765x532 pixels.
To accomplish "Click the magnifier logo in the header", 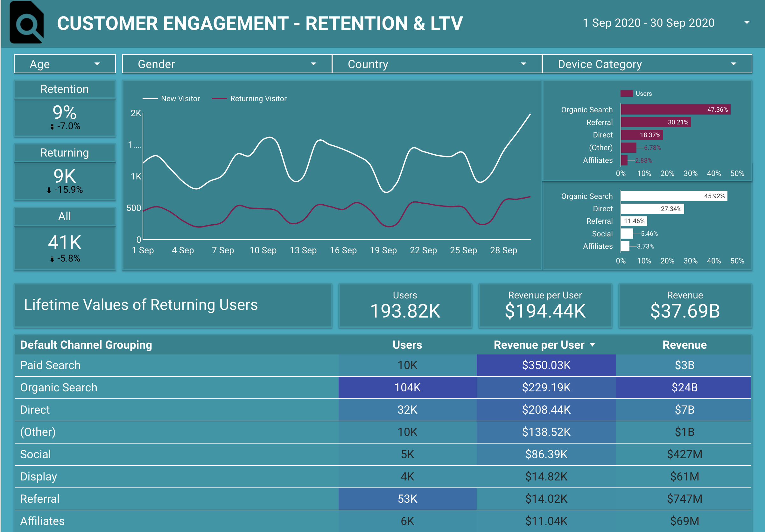I will point(27,23).
